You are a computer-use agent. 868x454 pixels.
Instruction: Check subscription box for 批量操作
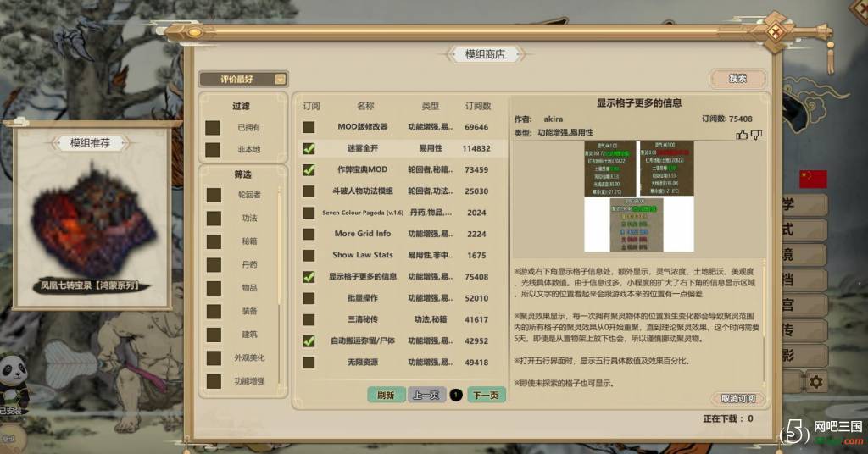coord(309,299)
